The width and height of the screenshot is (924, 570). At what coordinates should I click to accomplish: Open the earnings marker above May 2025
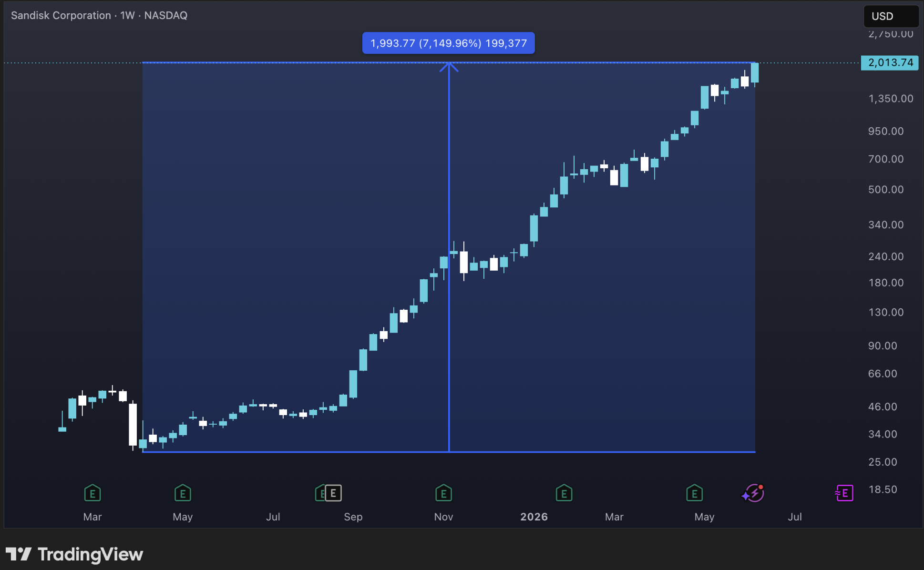pos(183,493)
